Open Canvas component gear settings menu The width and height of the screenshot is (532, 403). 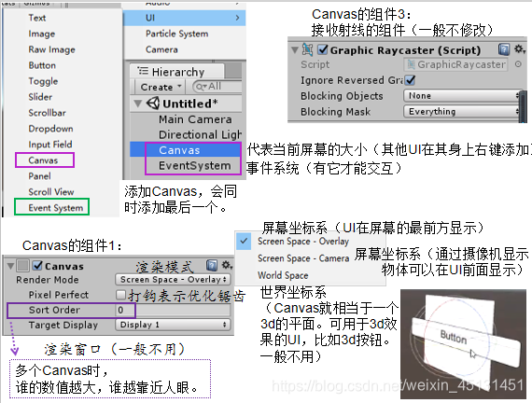point(227,265)
